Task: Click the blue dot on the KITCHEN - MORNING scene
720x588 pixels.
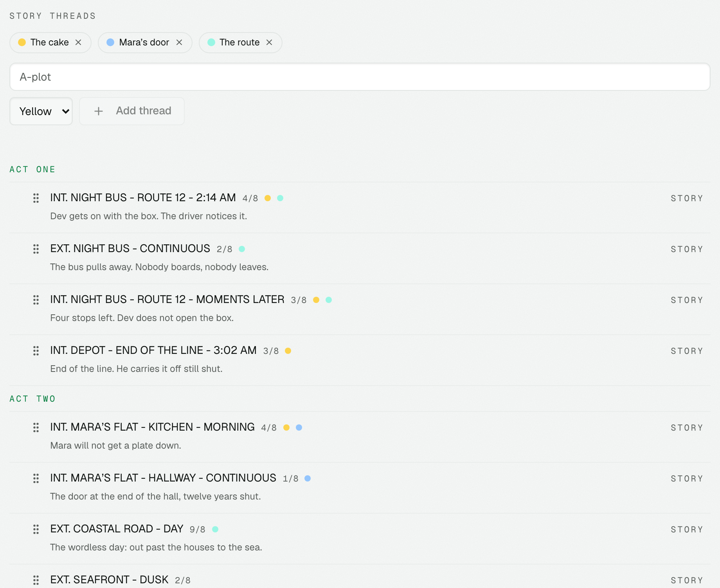Action: [299, 427]
